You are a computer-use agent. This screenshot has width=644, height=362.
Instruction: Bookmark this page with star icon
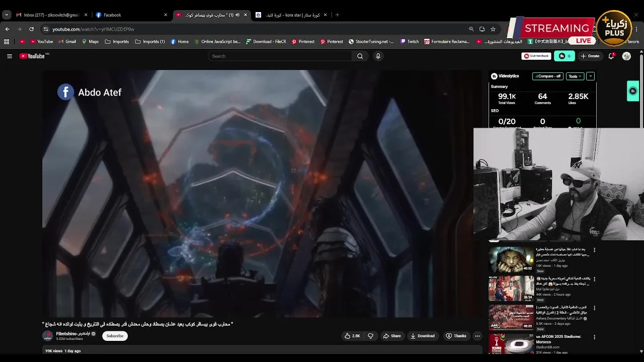[493, 29]
